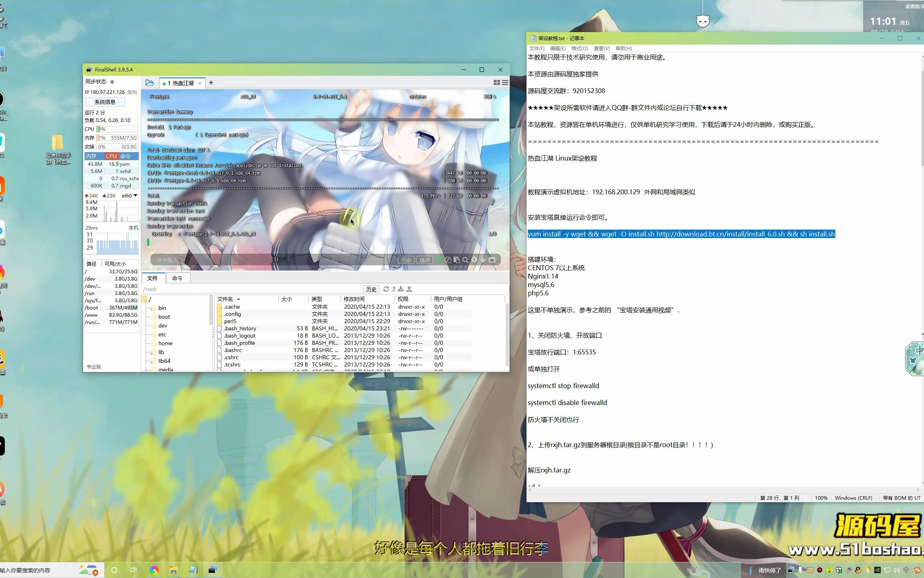
Task: Select the .bashrc file row
Action: click(344, 350)
